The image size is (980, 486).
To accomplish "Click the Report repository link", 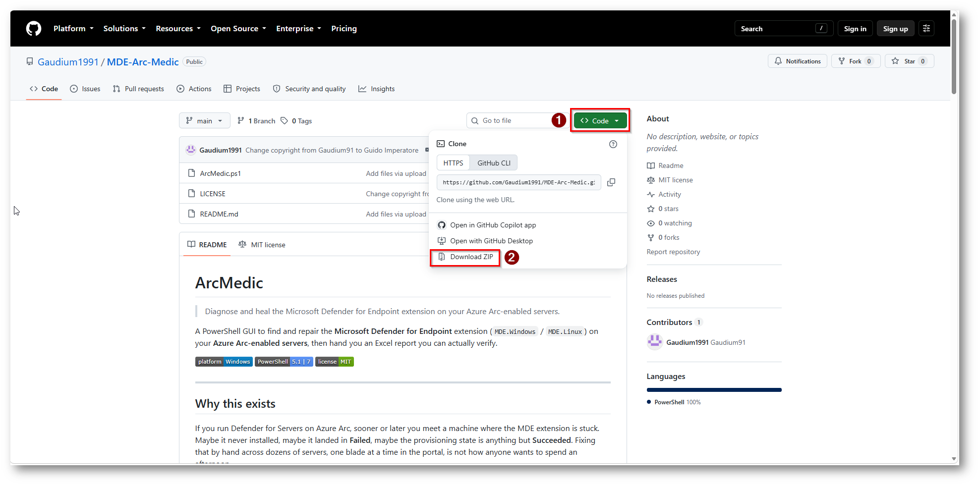I will [673, 252].
